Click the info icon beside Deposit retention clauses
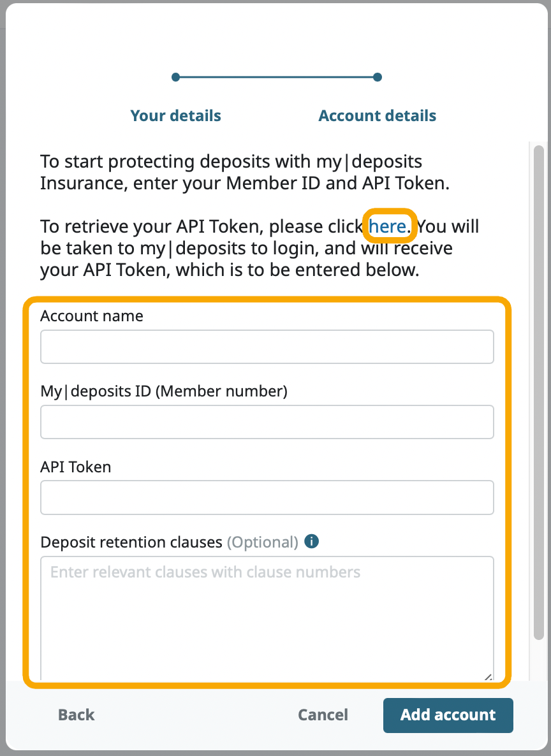This screenshot has height=756, width=551. pos(312,542)
